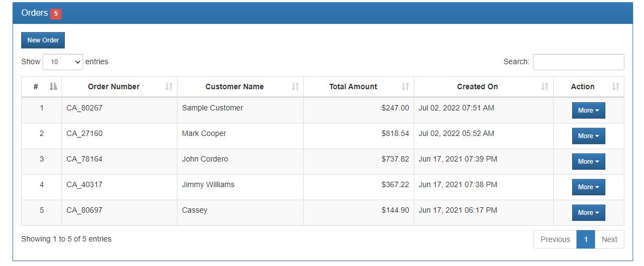Select page 1 in pagination

tap(586, 239)
